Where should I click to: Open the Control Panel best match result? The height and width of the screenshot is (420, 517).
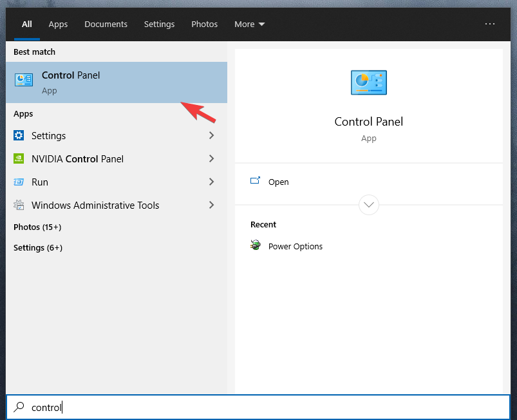click(x=117, y=82)
